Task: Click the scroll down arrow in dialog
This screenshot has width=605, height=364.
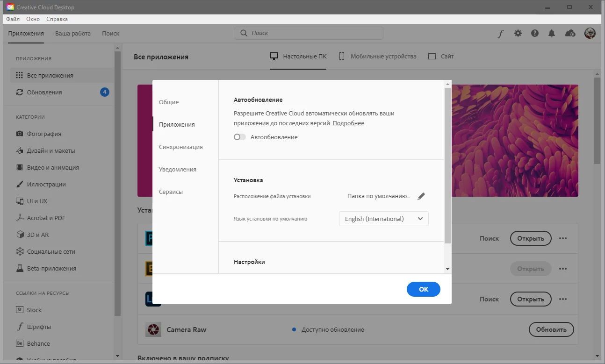Action: [447, 269]
